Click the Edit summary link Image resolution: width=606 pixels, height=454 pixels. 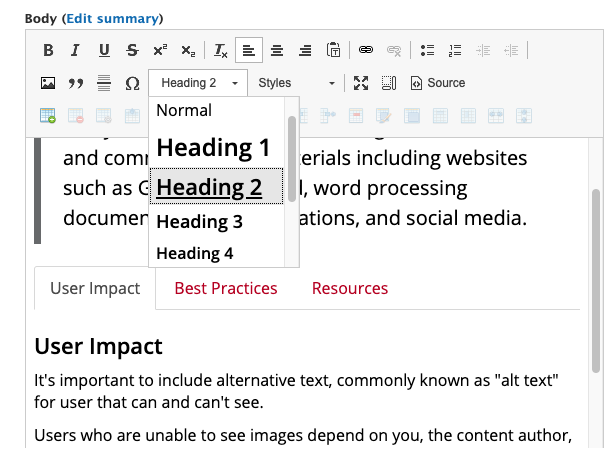(x=113, y=19)
